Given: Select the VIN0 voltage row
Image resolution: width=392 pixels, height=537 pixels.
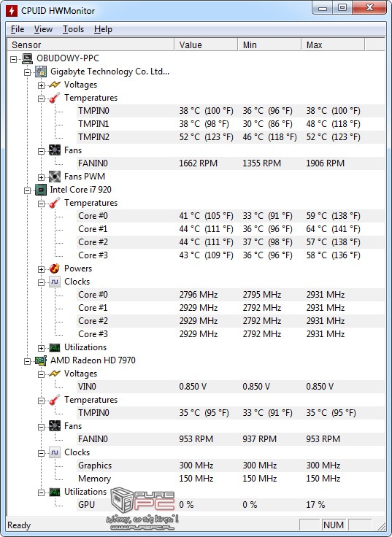Looking at the screenshot, I should (x=230, y=387).
